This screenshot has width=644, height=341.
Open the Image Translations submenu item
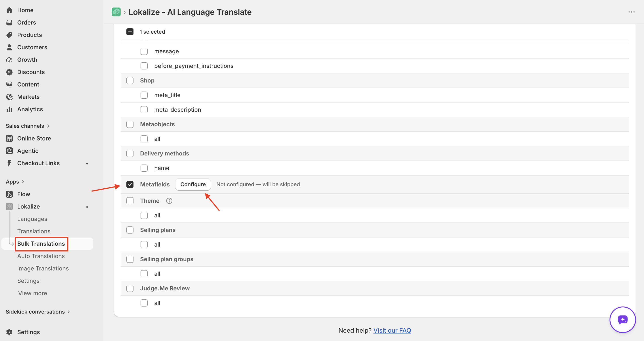pos(43,268)
